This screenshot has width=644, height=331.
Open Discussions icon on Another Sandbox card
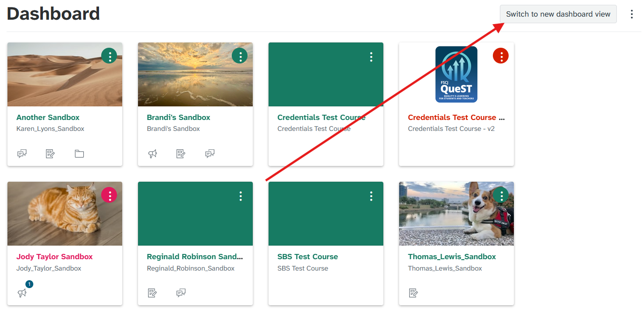[x=22, y=154]
